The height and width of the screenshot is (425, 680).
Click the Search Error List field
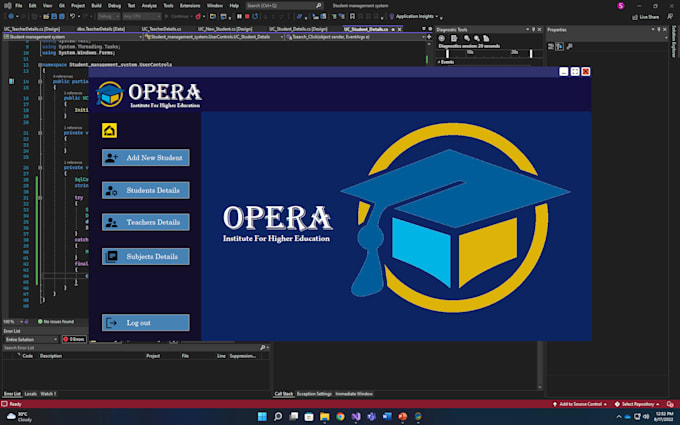(60, 347)
